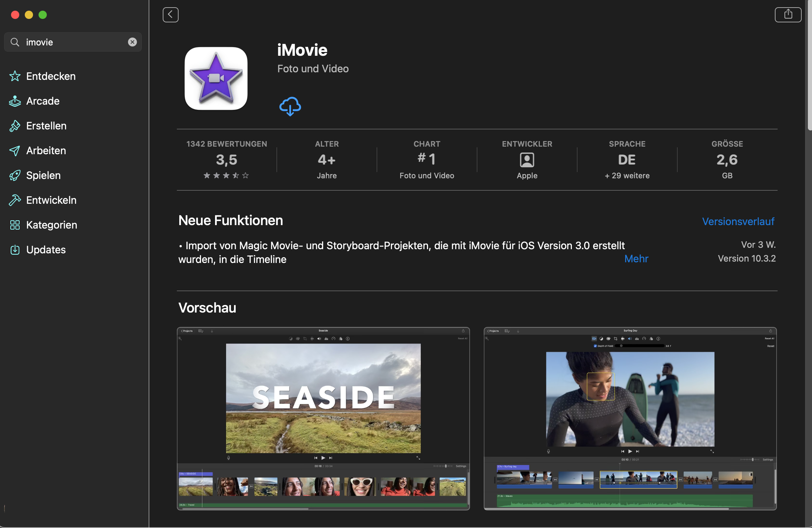The height and width of the screenshot is (528, 812).
Task: Clear the search field with the X icon
Action: pyautogui.click(x=132, y=42)
